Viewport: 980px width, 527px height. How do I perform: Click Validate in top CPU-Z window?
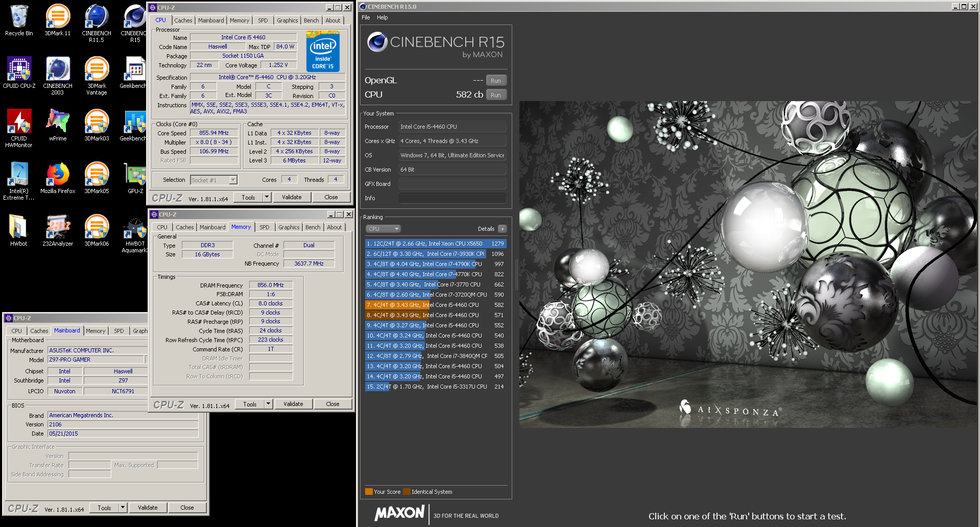[292, 197]
